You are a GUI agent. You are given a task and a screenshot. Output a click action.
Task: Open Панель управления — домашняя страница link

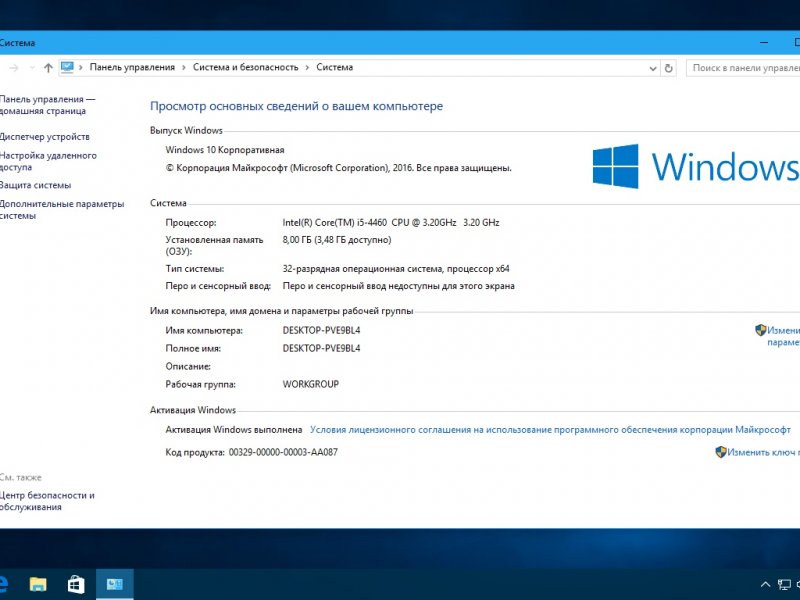pyautogui.click(x=47, y=105)
